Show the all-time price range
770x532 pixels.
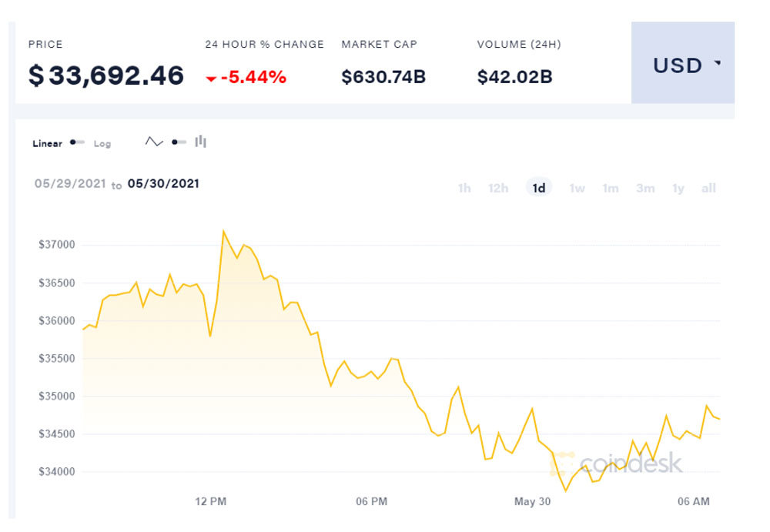(708, 188)
